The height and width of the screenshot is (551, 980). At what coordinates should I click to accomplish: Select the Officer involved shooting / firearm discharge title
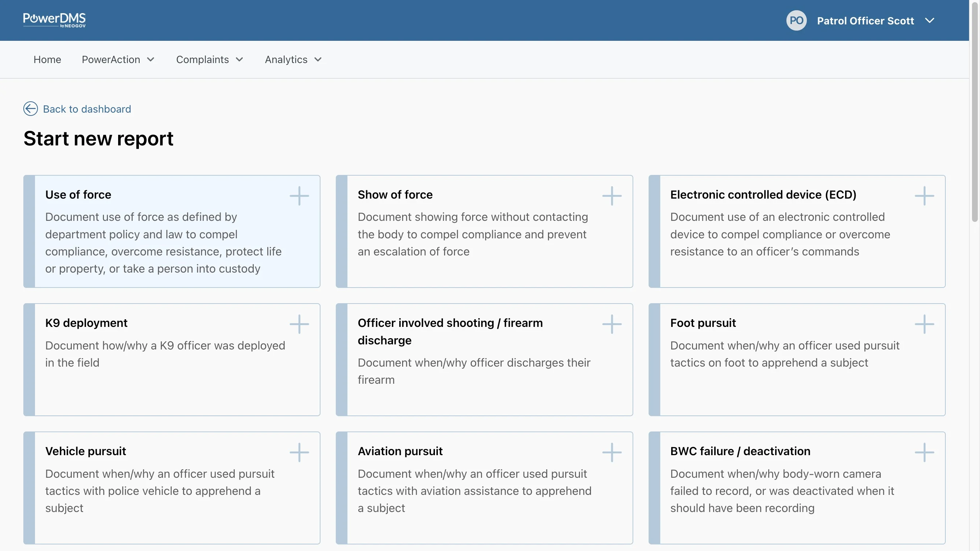[450, 332]
